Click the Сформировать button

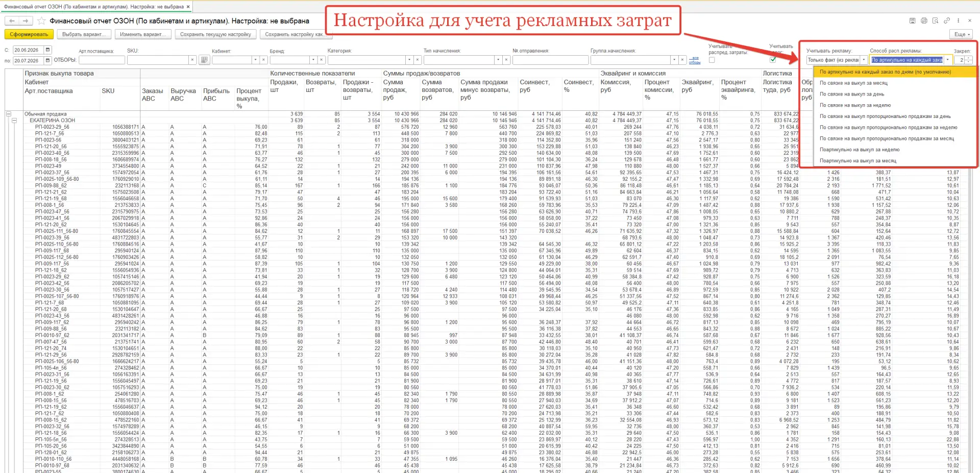click(29, 34)
